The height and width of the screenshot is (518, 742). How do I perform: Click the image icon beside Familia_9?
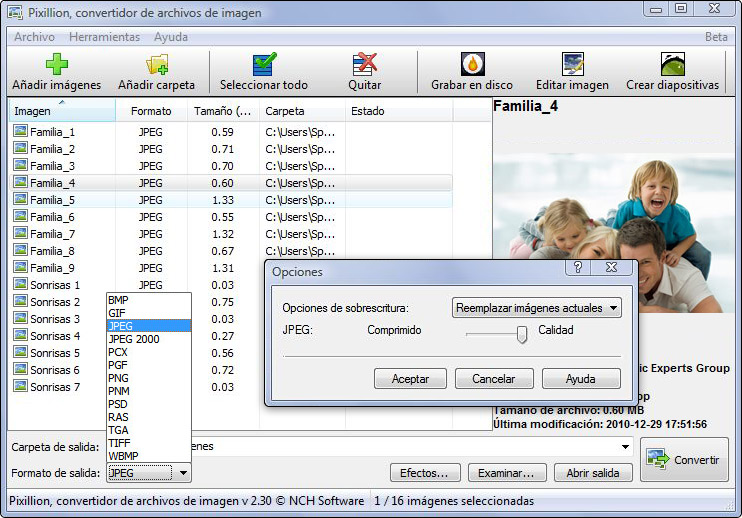coord(20,267)
